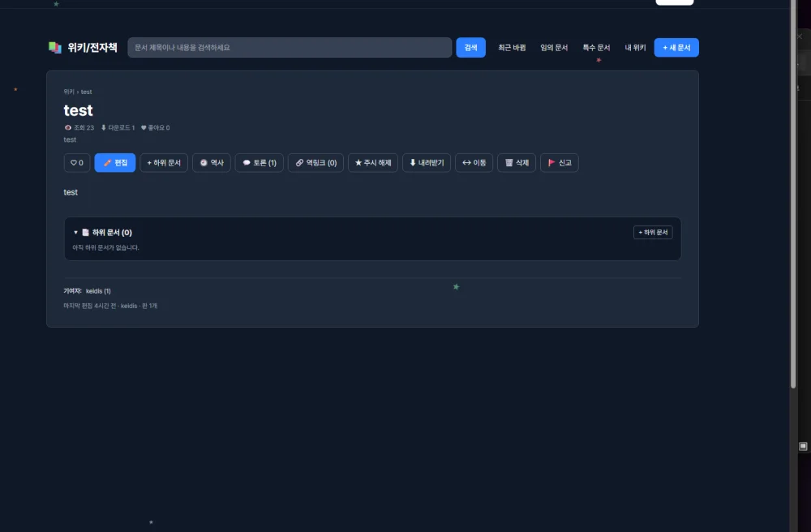The width and height of the screenshot is (811, 532).
Task: Click the 위키 breadcrumb link
Action: coord(69,92)
